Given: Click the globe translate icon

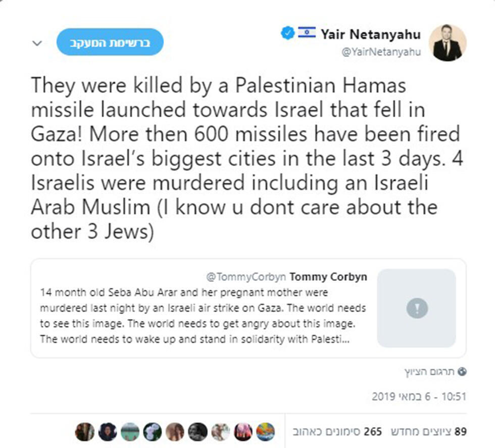Looking at the screenshot, I should point(462,372).
